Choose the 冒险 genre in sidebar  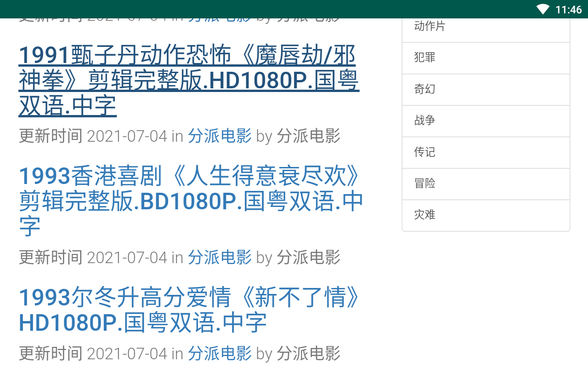(x=486, y=184)
